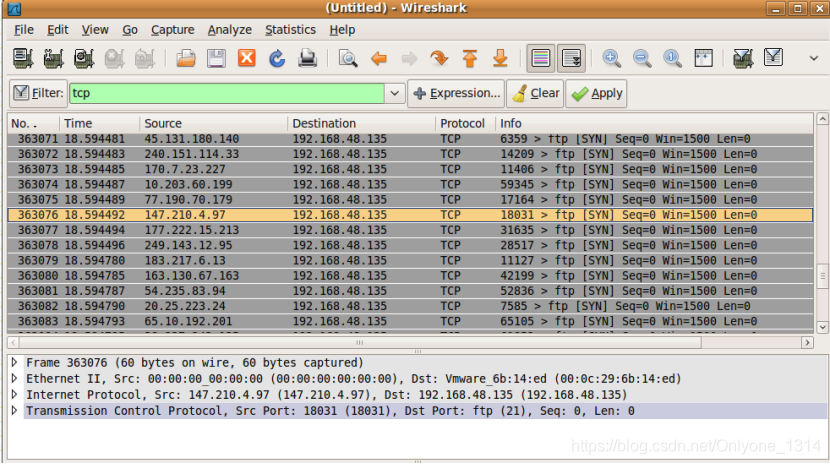The image size is (830, 464).
Task: Close capture file red X icon
Action: pos(247,58)
